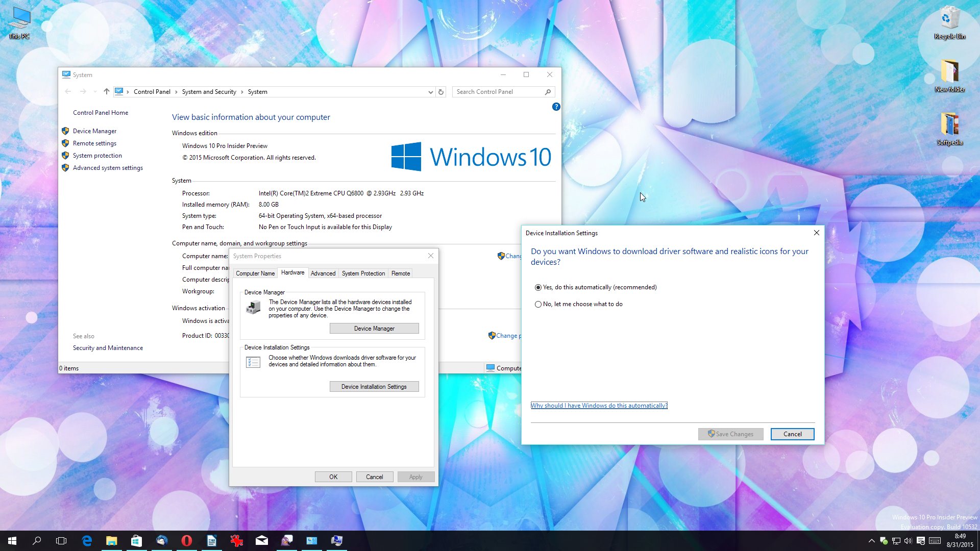Show hidden system tray icons

(871, 541)
